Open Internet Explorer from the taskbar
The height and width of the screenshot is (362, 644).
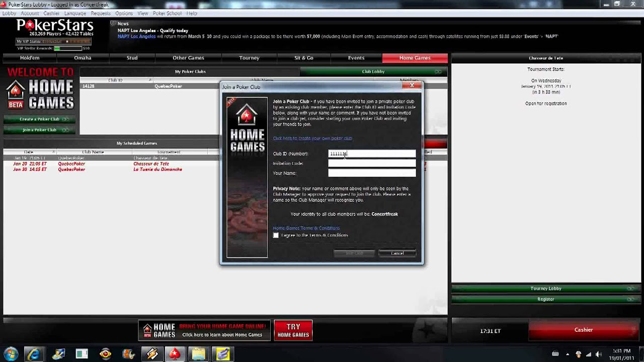[x=34, y=354]
